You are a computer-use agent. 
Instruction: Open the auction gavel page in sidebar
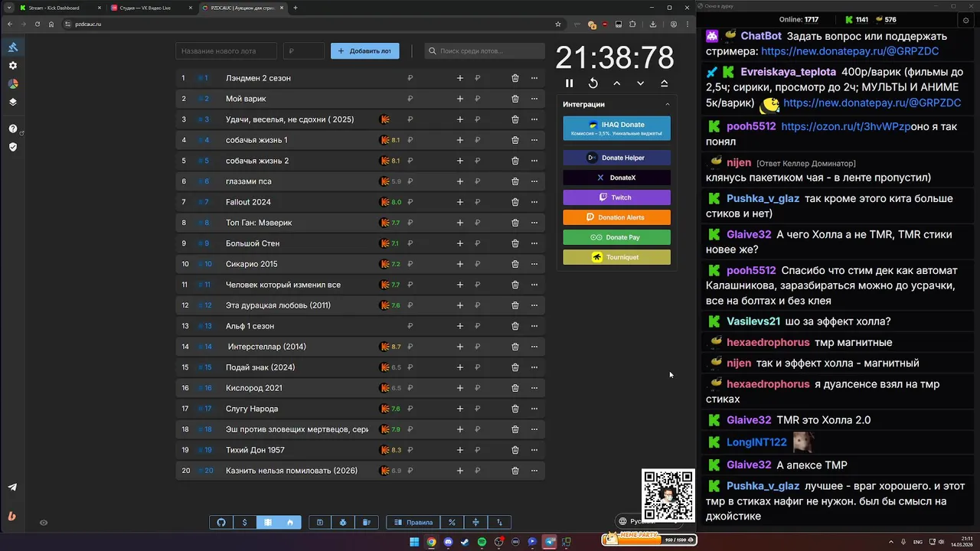tap(12, 47)
